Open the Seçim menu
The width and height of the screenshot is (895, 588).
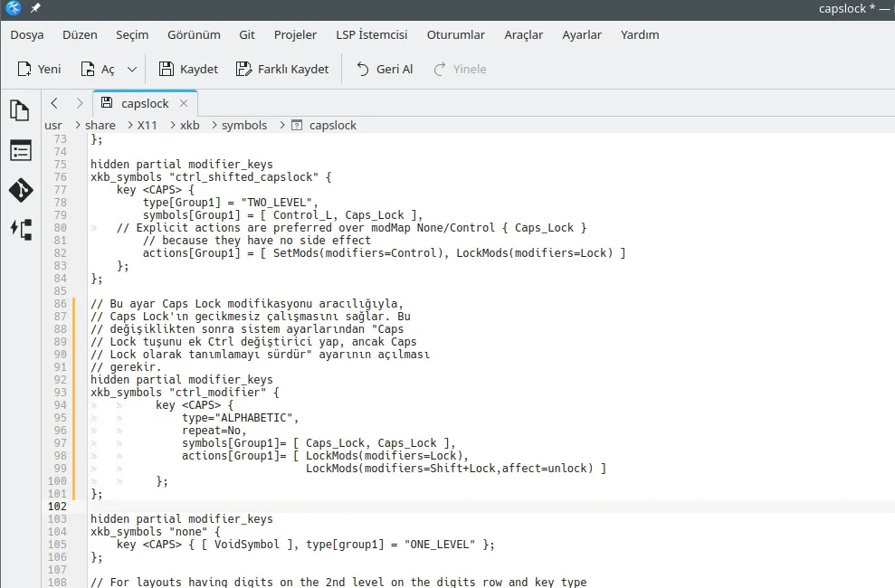[132, 34]
